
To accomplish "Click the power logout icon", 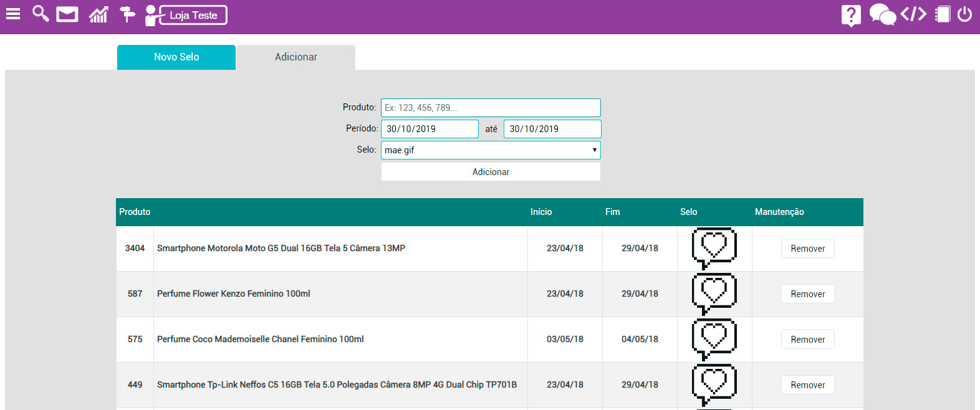I will [x=964, y=14].
